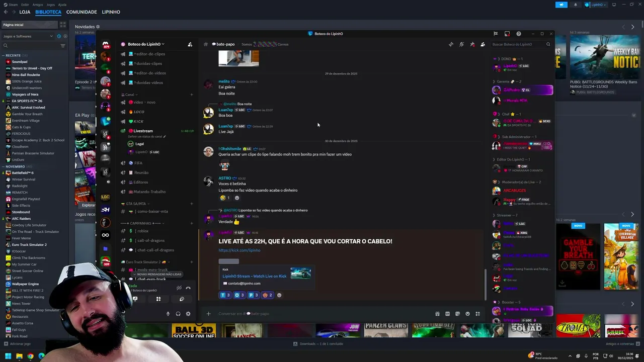The height and width of the screenshot is (362, 644).
Task: Open invite people icon beside server name
Action: (190, 44)
